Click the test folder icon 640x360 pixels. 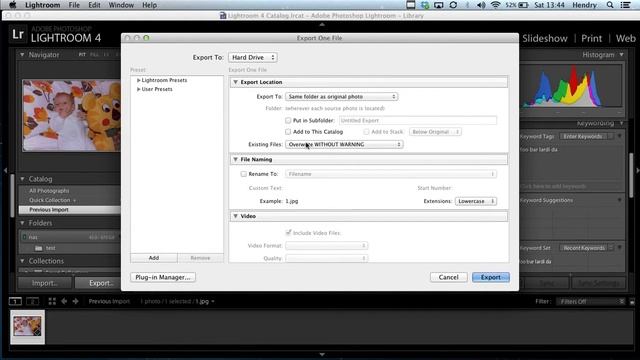[38, 248]
